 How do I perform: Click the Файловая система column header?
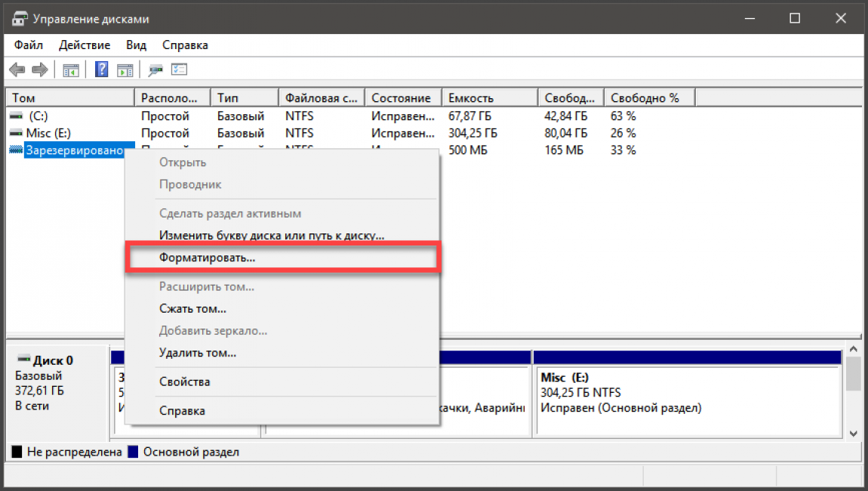click(321, 98)
